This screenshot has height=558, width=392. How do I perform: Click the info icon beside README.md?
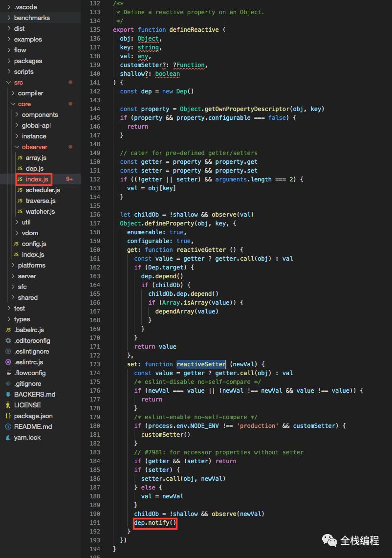tap(8, 426)
